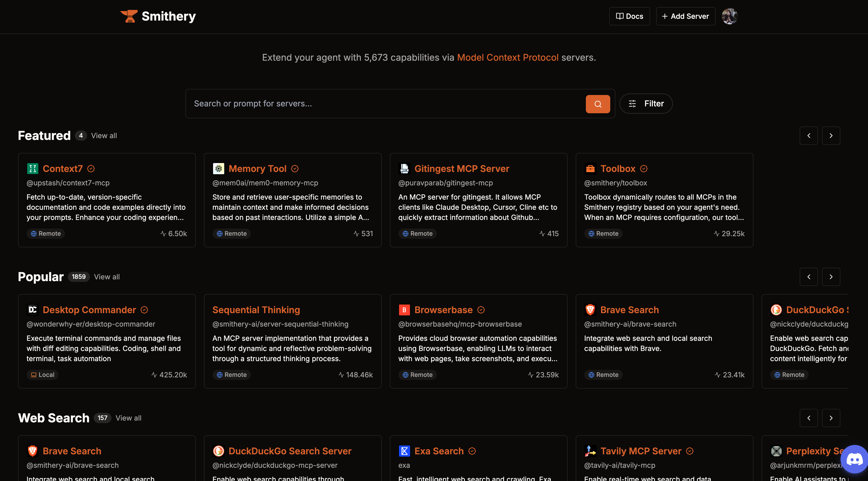Click Brave lion icon in Web Search section
Image resolution: width=868 pixels, height=481 pixels.
coord(33,451)
